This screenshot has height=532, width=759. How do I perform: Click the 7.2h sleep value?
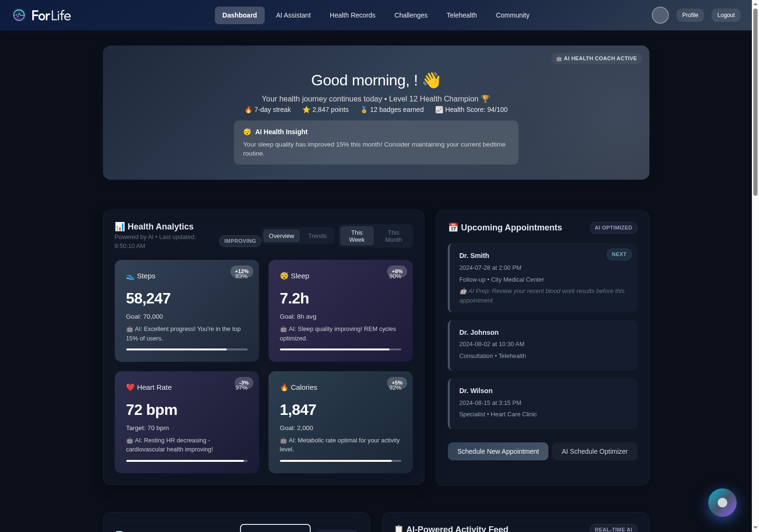[294, 298]
